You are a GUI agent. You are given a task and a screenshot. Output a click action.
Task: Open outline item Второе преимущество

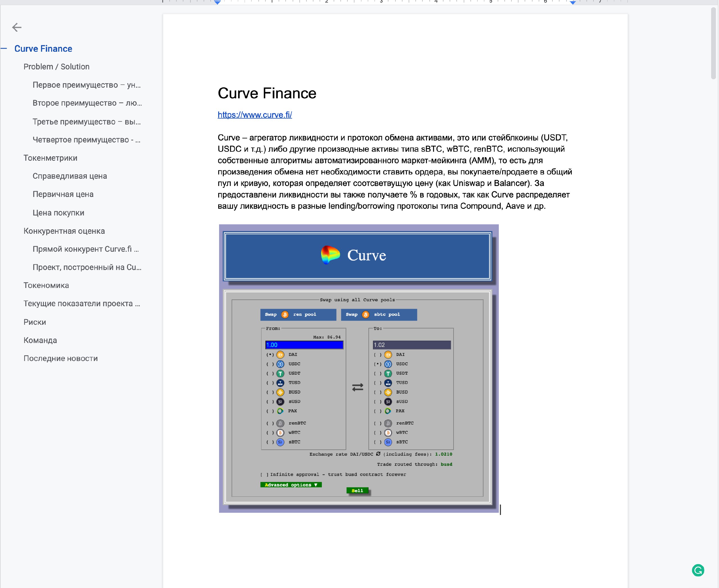pos(87,103)
